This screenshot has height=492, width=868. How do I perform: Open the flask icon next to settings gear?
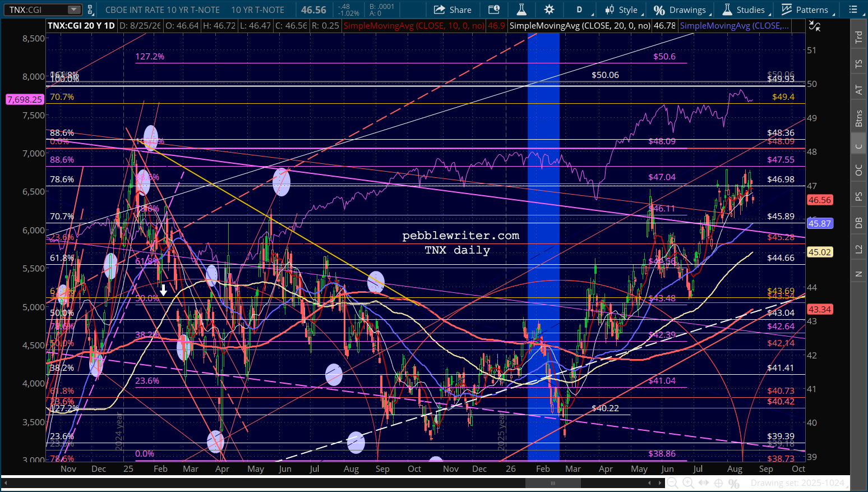(x=521, y=10)
